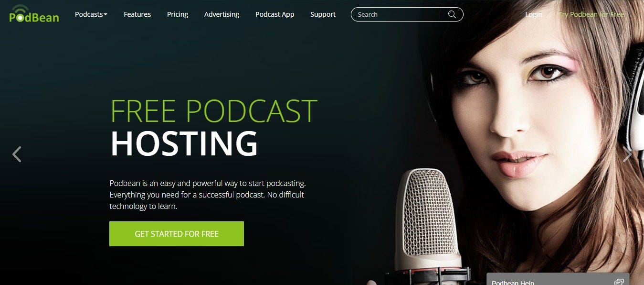Click the Get Started For Free button
This screenshot has width=644, height=285.
[x=177, y=234]
